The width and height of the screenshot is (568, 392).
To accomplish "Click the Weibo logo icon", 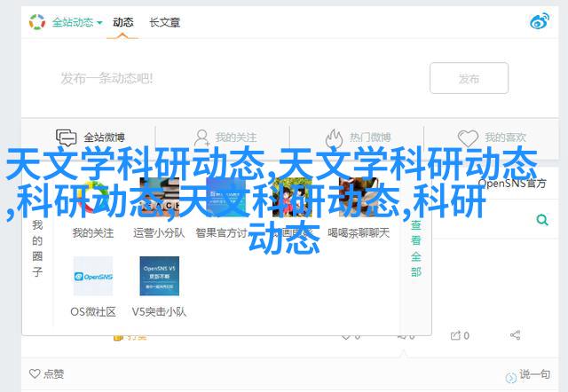I will pos(540,21).
